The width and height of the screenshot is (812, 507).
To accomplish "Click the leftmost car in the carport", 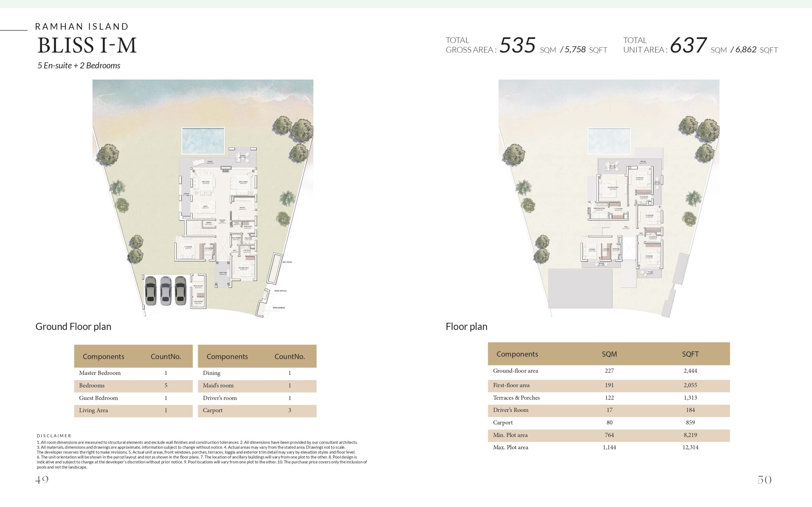I will click(151, 290).
